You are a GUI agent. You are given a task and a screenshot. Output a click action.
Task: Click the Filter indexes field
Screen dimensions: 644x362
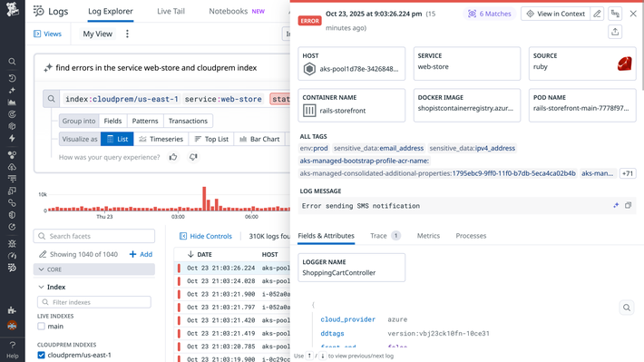(x=94, y=302)
